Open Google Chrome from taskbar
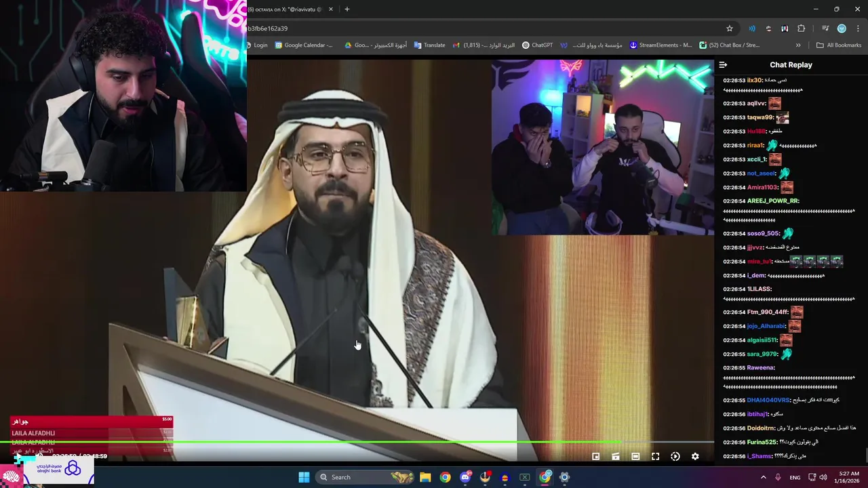The image size is (868, 488). (445, 477)
